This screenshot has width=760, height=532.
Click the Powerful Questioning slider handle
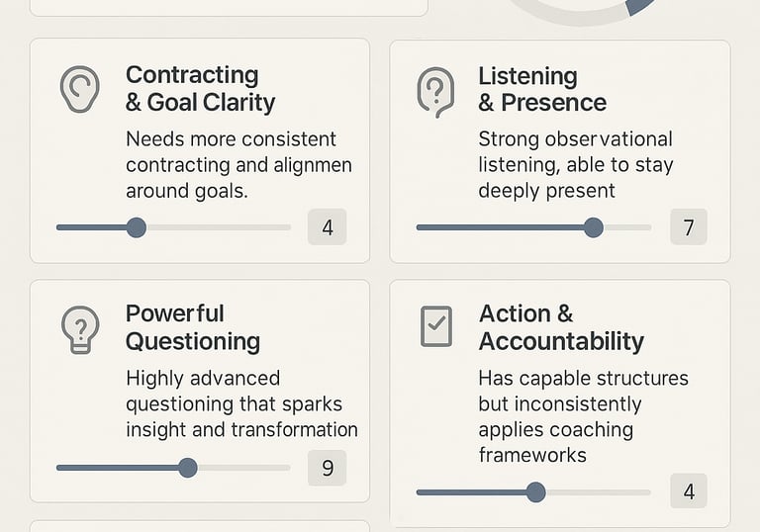pyautogui.click(x=188, y=468)
